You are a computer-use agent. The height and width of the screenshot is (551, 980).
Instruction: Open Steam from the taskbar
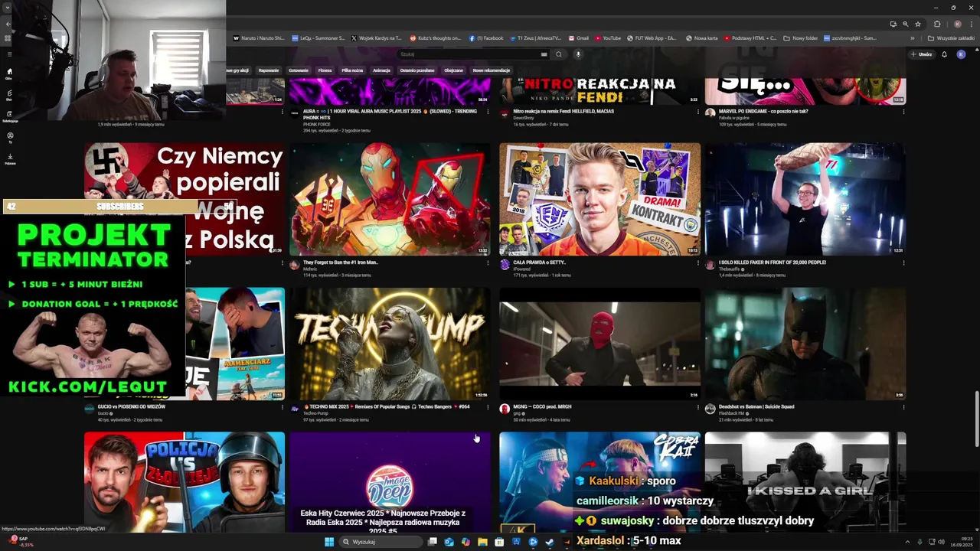pyautogui.click(x=550, y=542)
